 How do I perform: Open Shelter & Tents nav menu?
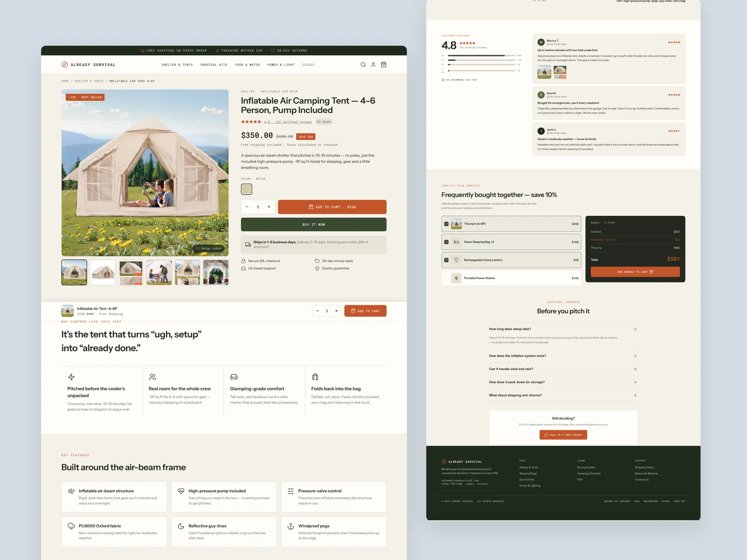pos(177,65)
